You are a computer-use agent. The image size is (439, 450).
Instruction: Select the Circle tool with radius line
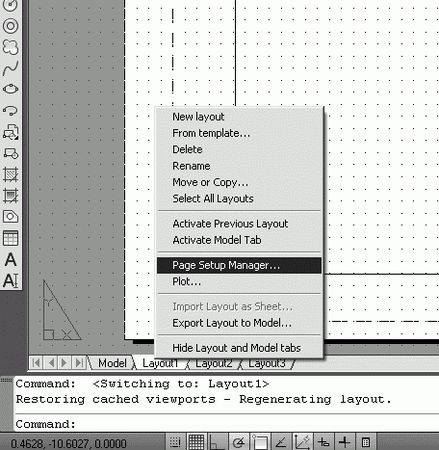(10, 5)
